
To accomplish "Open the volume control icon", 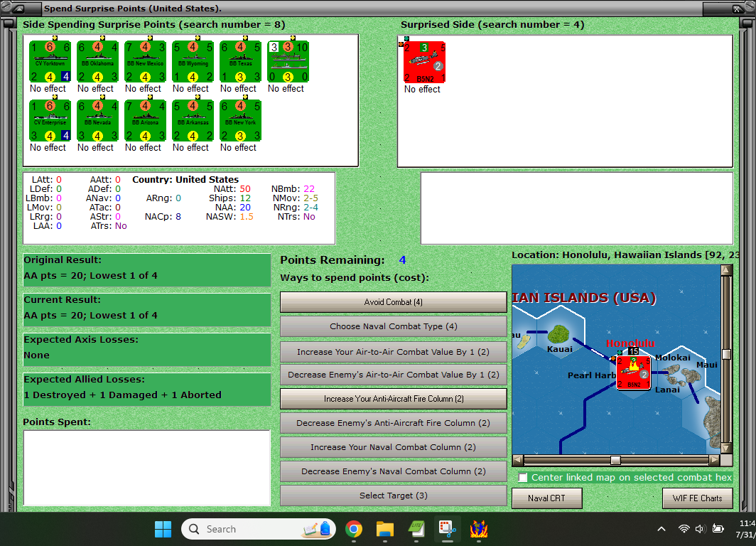I will coord(700,529).
